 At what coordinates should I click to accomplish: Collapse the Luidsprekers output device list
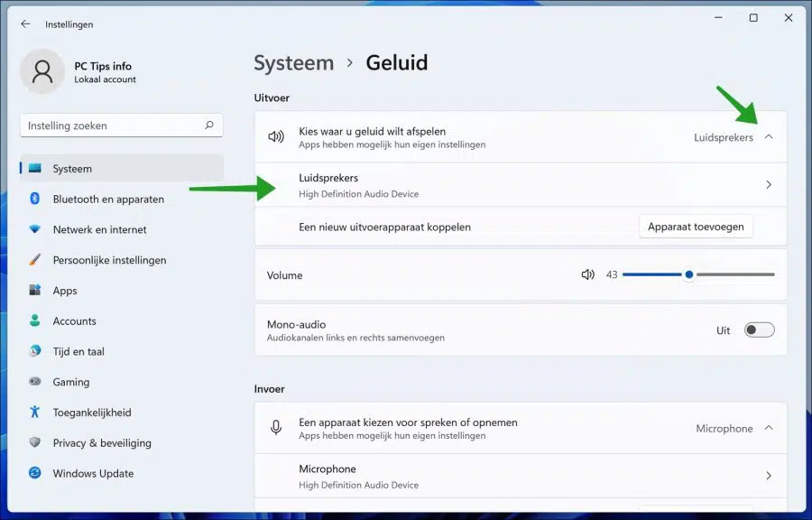(769, 136)
